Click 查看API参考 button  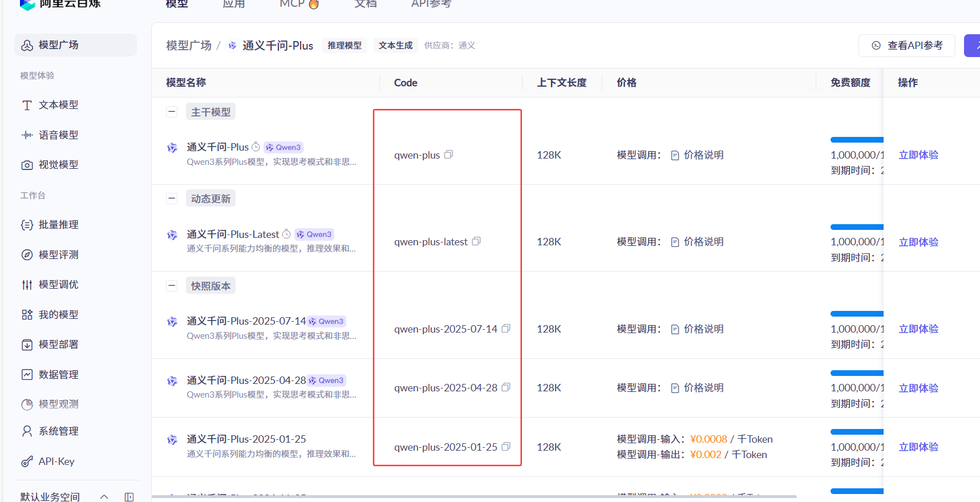(x=906, y=46)
